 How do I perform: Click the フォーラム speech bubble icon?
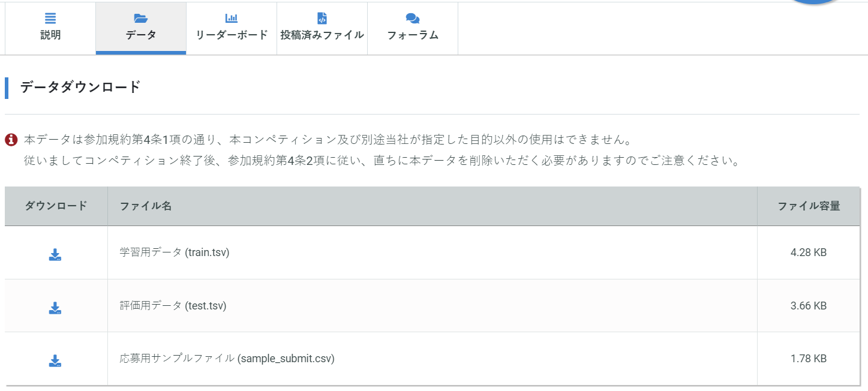(412, 17)
